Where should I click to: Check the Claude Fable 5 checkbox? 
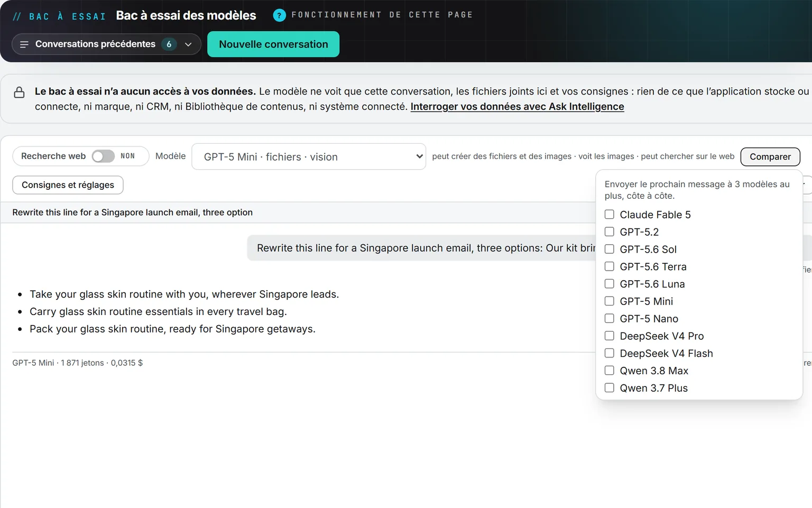click(610, 215)
